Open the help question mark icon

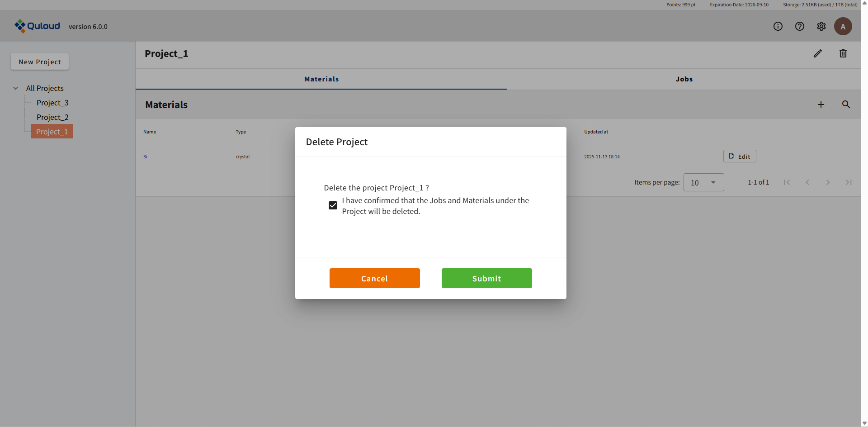click(x=799, y=26)
